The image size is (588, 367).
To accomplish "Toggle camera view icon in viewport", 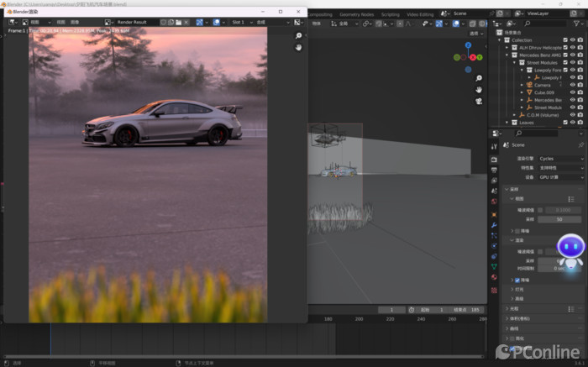I will 479,101.
